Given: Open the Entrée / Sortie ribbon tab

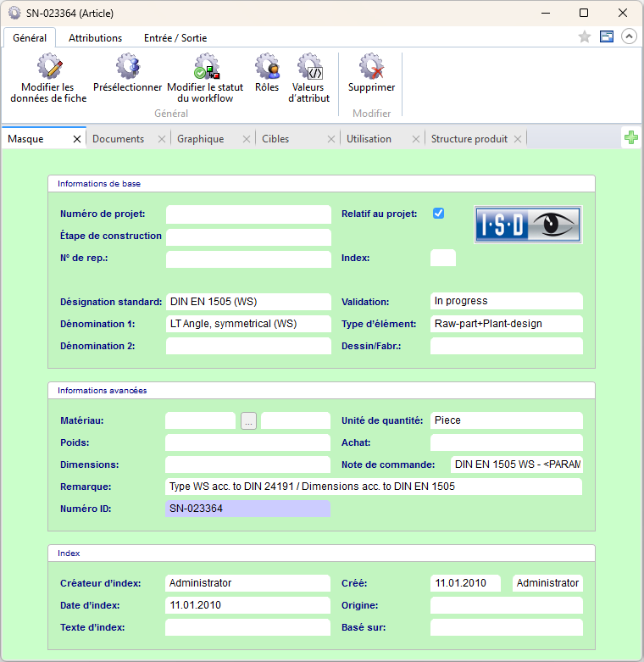Looking at the screenshot, I should point(175,38).
